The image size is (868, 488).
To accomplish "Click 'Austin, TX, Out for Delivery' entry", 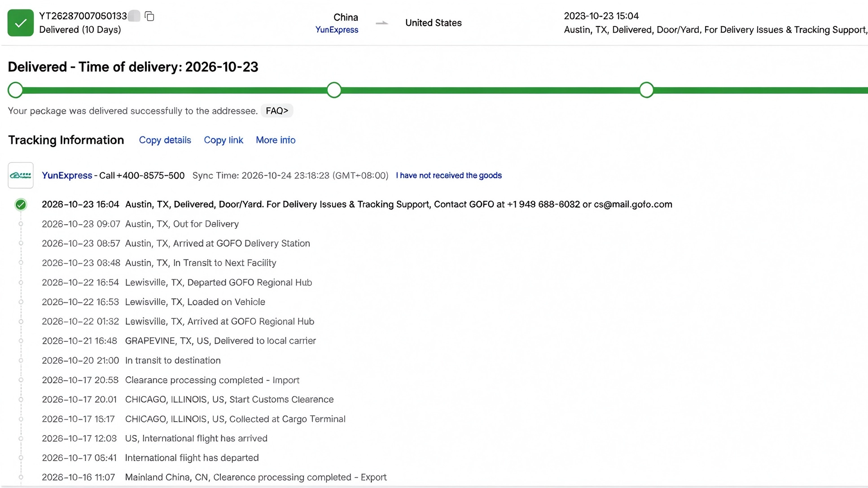I will (182, 224).
